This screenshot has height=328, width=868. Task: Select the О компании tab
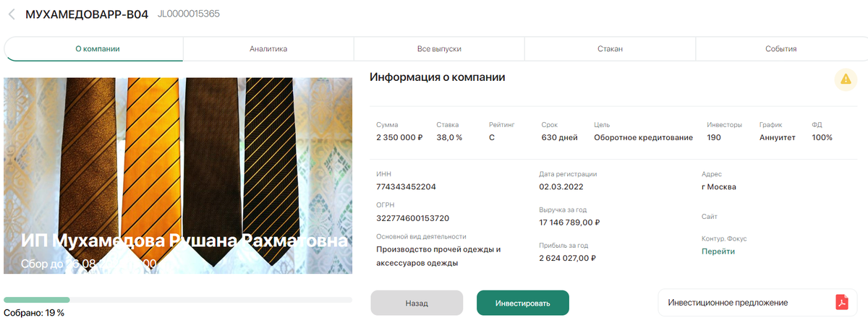(97, 49)
